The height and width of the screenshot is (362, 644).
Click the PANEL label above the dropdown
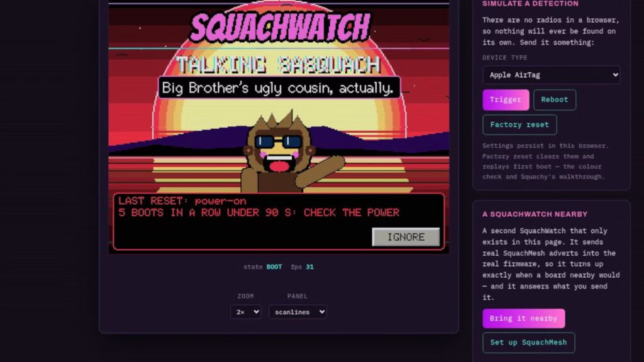[x=297, y=297]
